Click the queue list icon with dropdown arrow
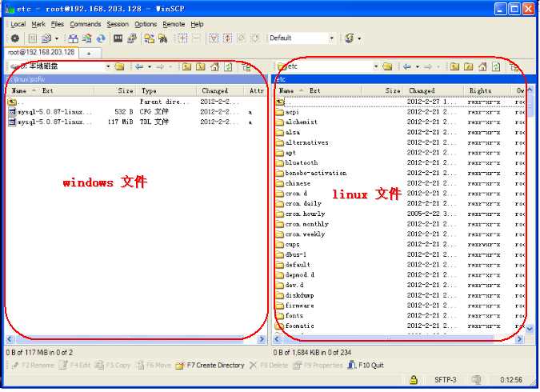540x392 pixels. pos(46,38)
